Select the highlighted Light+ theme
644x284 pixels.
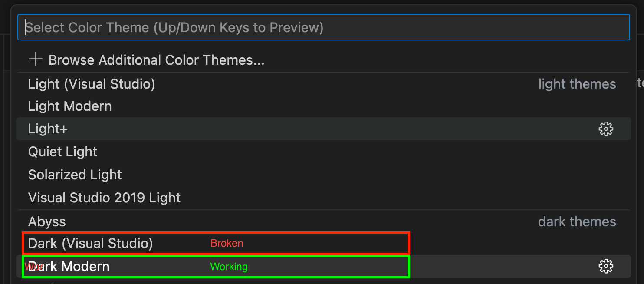click(48, 129)
